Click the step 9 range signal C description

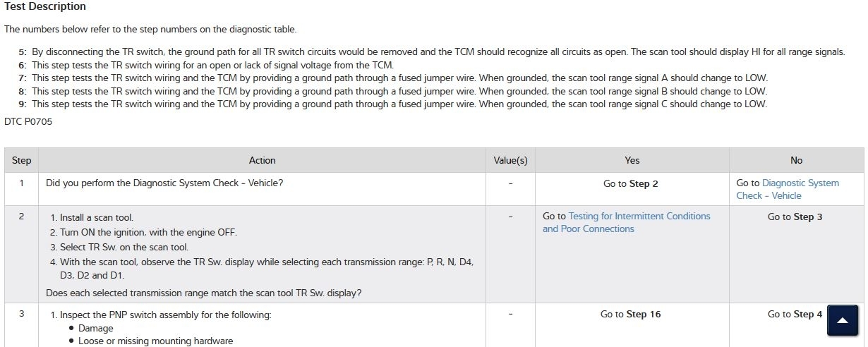click(x=399, y=104)
